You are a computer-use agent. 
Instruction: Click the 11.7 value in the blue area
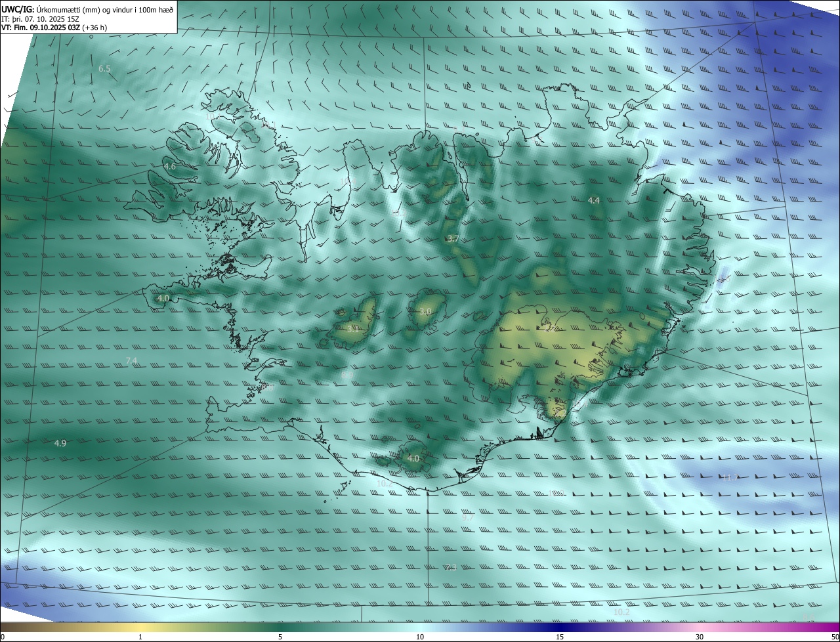point(730,477)
